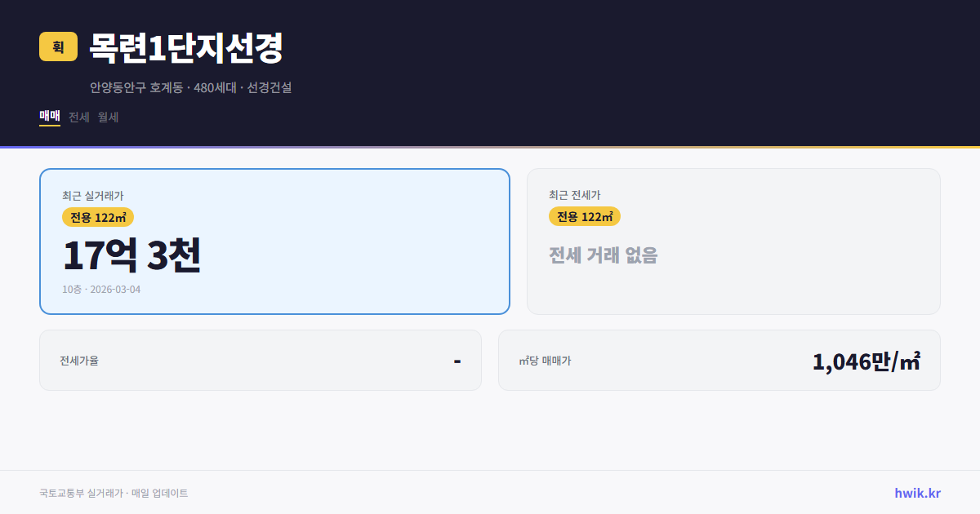Click the 전세가율 panel
Viewport: 980px width, 514px height.
point(261,360)
